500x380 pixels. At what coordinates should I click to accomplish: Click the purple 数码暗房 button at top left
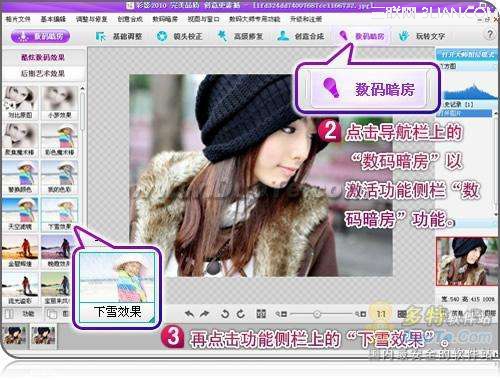click(x=40, y=36)
